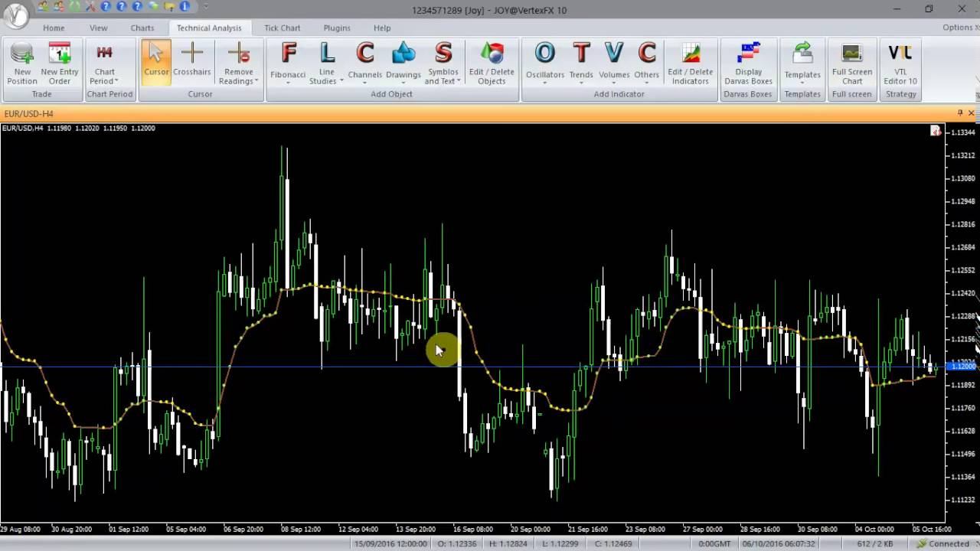Activate the Cursor pointer mode
Image resolution: width=980 pixels, height=551 pixels.
point(156,64)
